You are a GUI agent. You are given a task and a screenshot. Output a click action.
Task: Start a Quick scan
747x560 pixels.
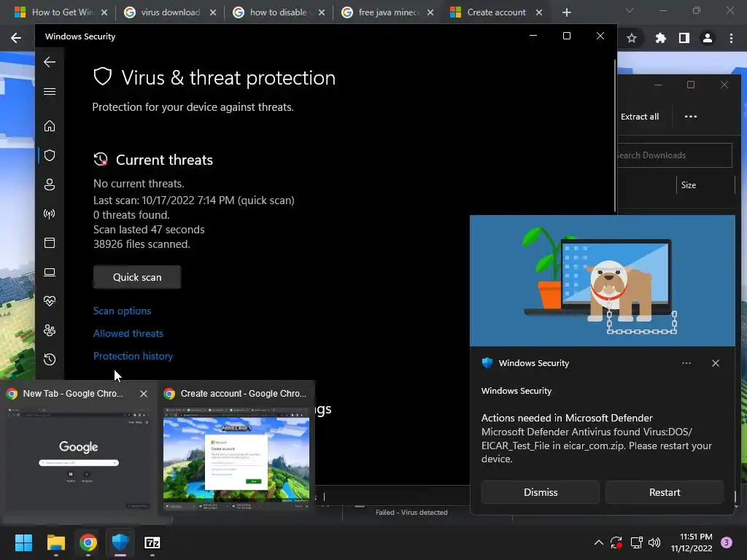pyautogui.click(x=137, y=277)
